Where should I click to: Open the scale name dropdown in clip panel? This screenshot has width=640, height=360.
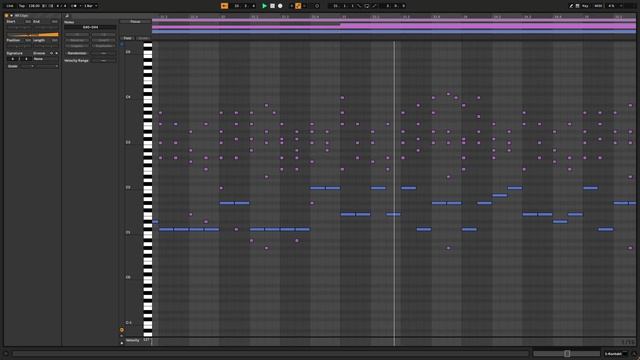pyautogui.click(x=46, y=66)
